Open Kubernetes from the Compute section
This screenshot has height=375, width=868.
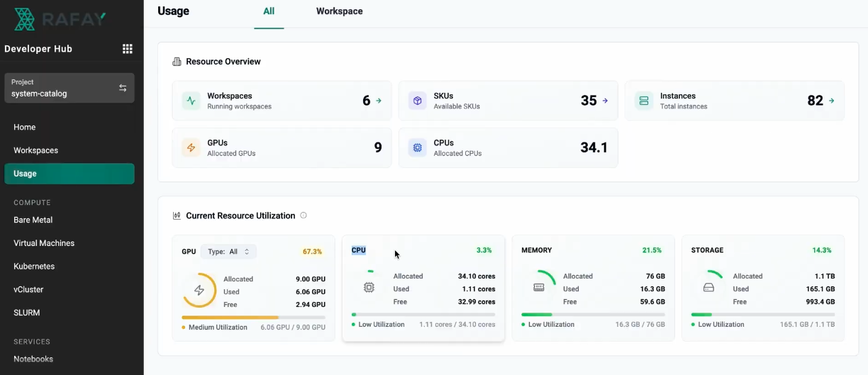click(34, 267)
